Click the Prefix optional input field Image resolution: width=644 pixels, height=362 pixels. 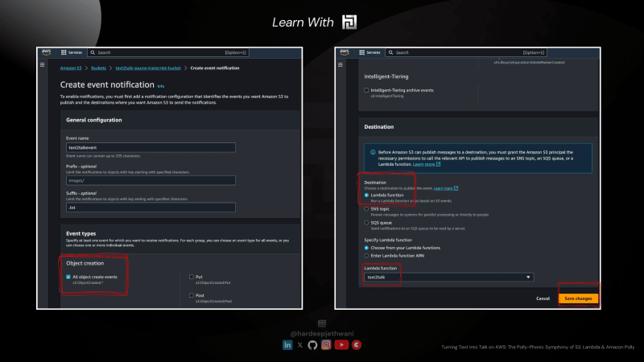click(x=151, y=180)
